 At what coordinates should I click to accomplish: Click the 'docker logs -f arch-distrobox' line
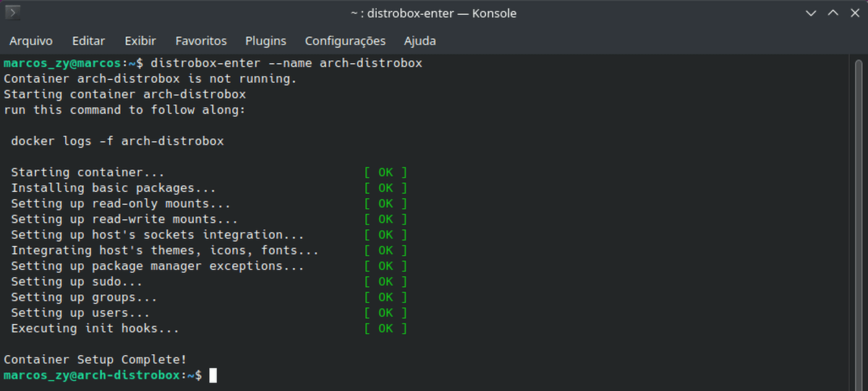(117, 141)
